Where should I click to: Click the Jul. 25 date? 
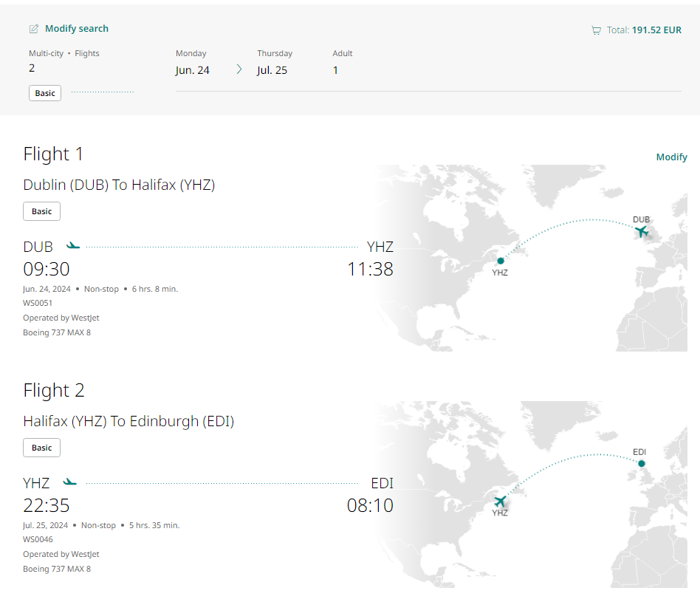(272, 70)
